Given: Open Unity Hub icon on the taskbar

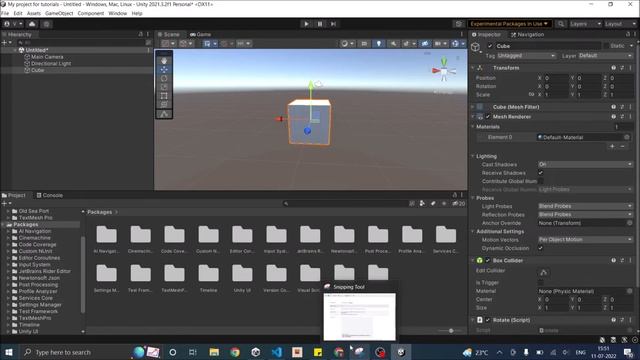Looking at the screenshot, I should (256, 352).
